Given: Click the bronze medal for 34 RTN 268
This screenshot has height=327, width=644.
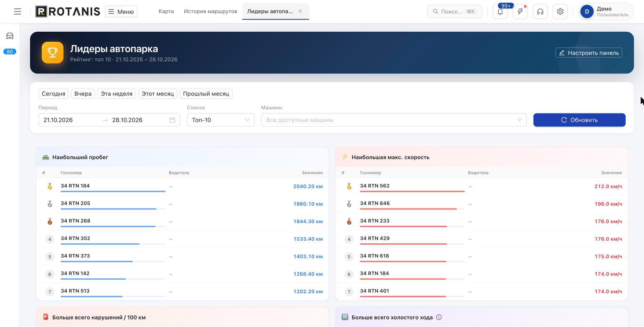Looking at the screenshot, I should point(50,221).
